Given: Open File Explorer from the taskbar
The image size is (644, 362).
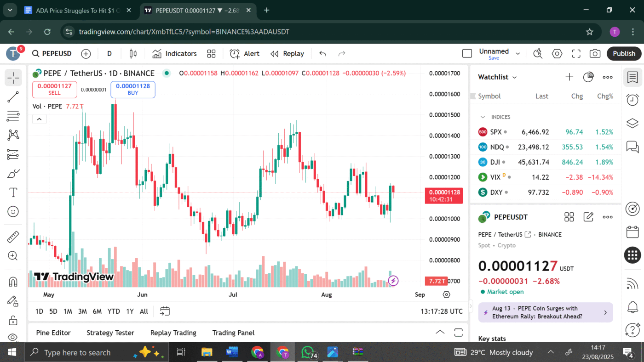Looking at the screenshot, I should pyautogui.click(x=207, y=352).
